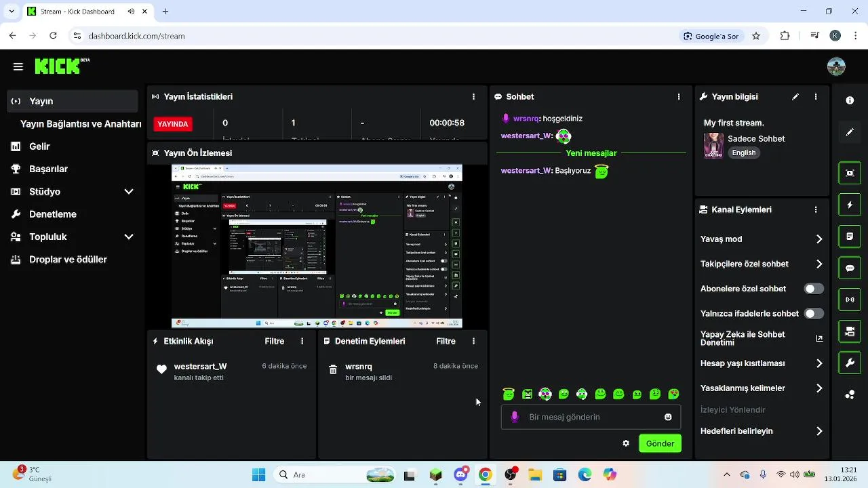Select Yayın in the sidebar
Viewport: 868px width, 488px height.
click(x=73, y=101)
